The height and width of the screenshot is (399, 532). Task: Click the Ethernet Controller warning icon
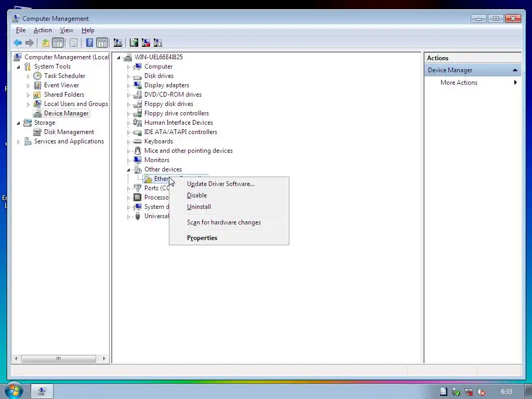148,179
